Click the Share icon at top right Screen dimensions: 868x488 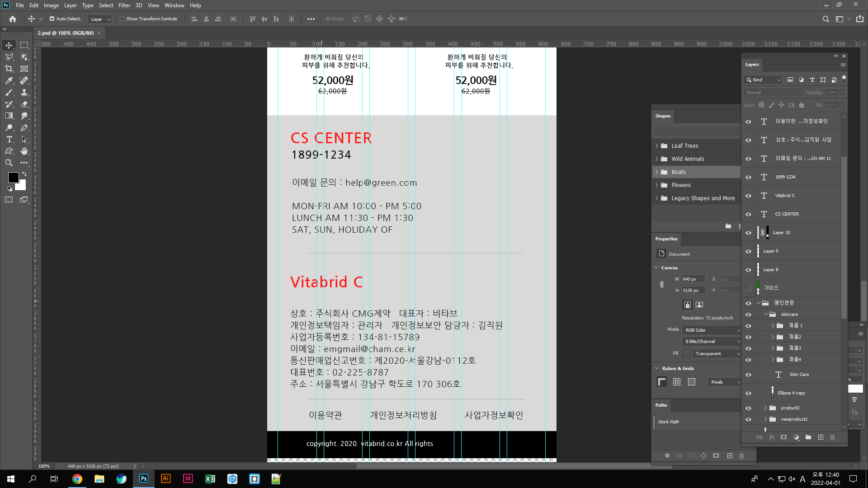coord(860,19)
